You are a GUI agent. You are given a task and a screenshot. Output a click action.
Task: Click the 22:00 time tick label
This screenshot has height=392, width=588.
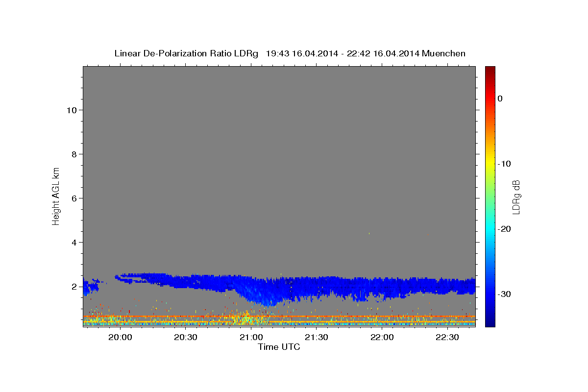coord(382,337)
